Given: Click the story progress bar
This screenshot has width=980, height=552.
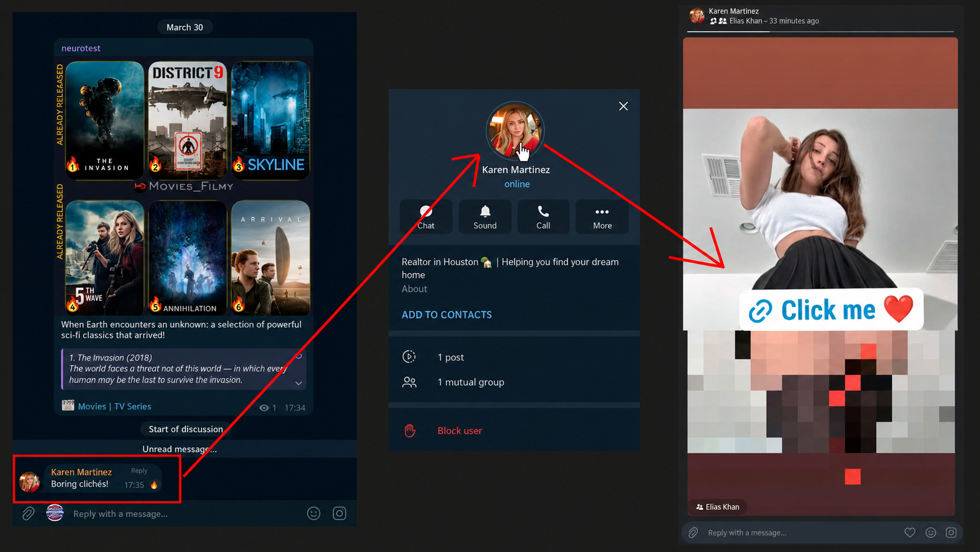Looking at the screenshot, I should pos(821,31).
